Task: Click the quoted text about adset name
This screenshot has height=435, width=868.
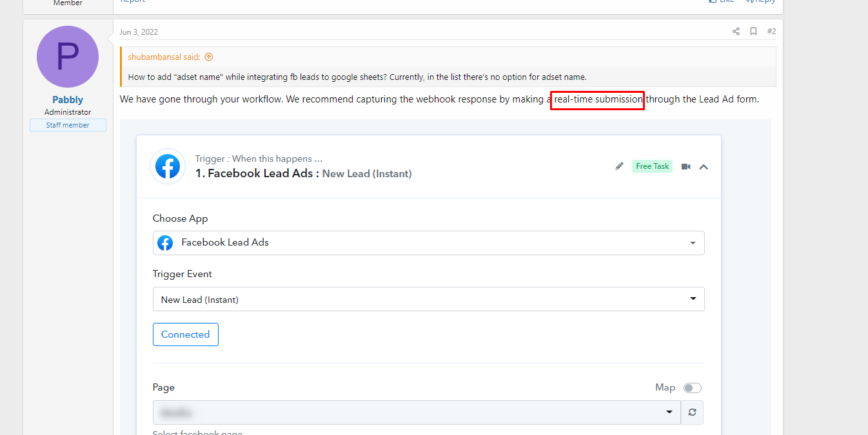Action: [357, 77]
